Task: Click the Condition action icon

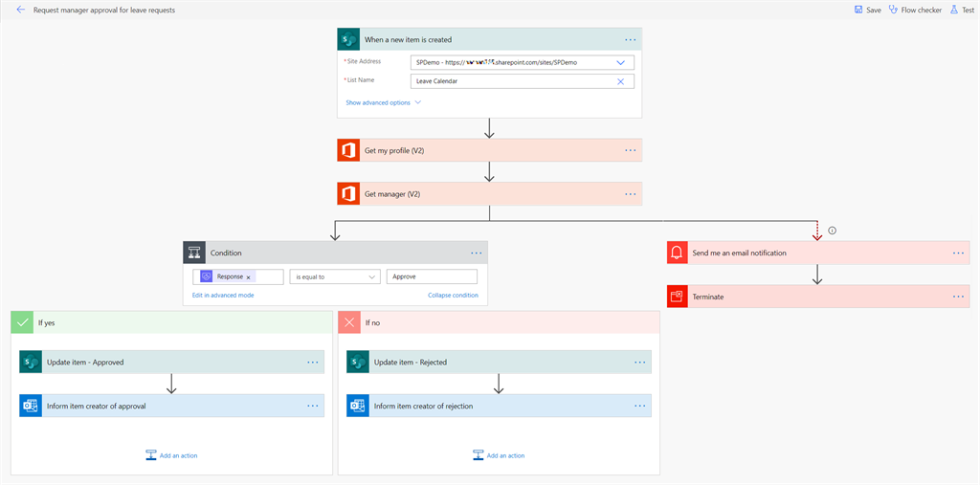Action: [194, 253]
